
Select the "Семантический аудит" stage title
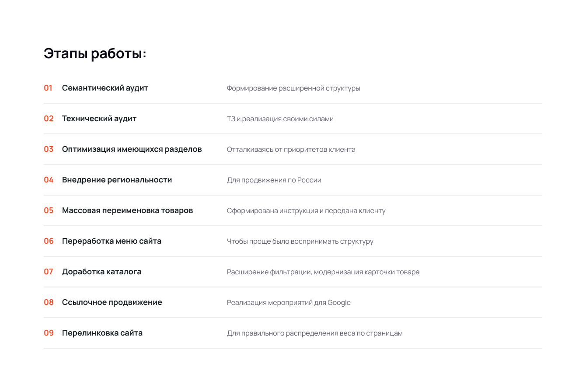pos(105,88)
